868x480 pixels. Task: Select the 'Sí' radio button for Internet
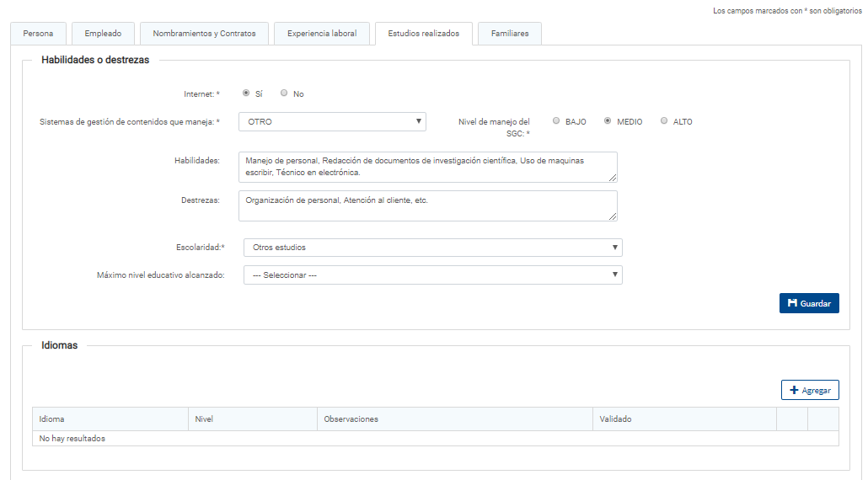[246, 93]
